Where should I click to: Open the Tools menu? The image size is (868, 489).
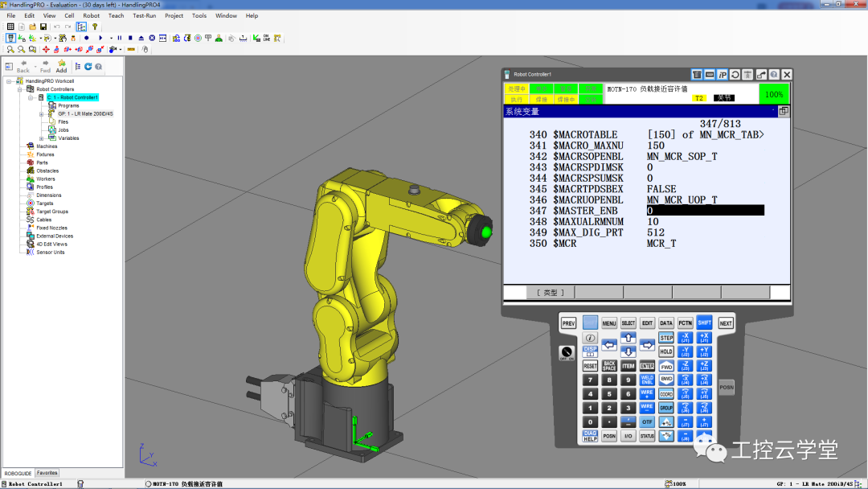[199, 15]
